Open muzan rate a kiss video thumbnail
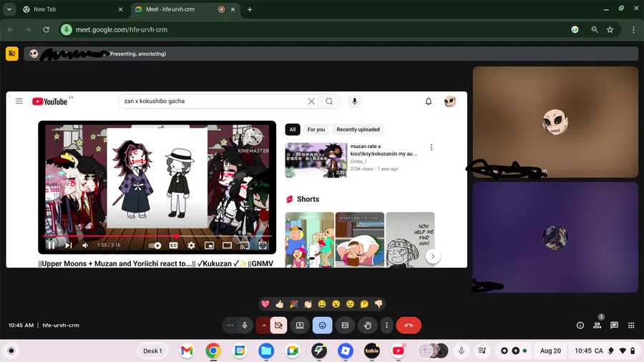The width and height of the screenshot is (644, 362). click(316, 160)
